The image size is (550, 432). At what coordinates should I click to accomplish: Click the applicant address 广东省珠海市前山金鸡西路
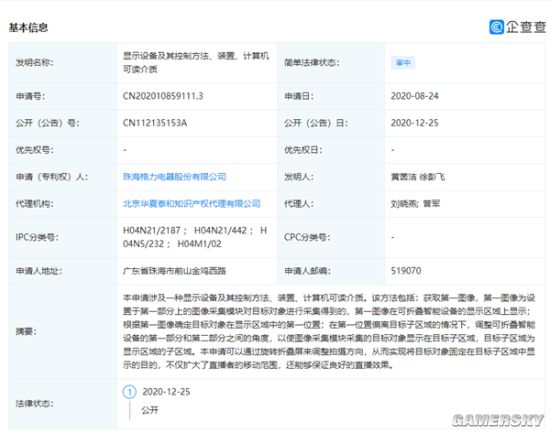pos(174,271)
